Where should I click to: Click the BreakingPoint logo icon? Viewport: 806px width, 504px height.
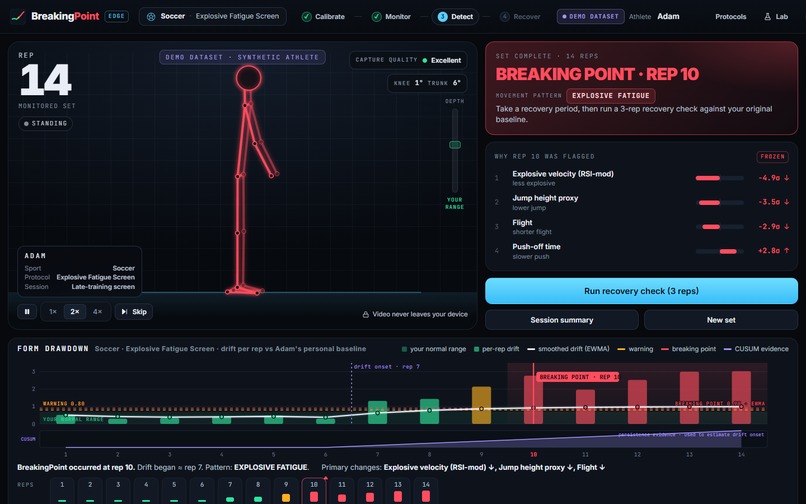18,16
